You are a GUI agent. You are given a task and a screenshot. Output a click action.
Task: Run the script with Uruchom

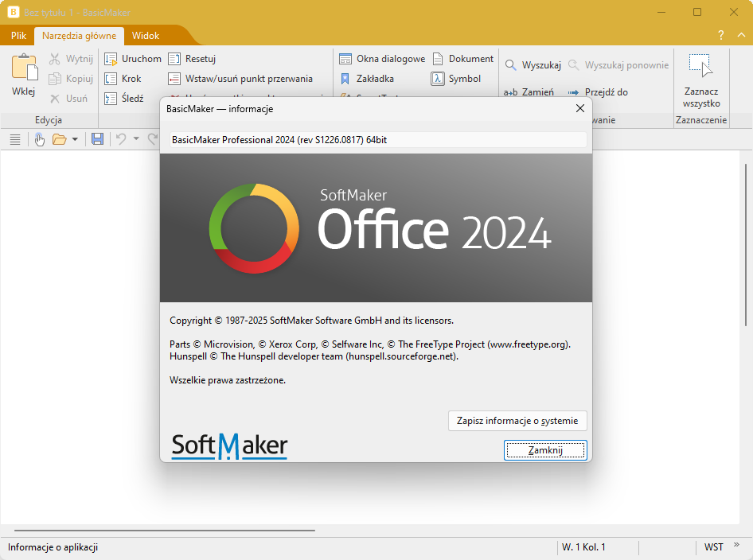133,59
